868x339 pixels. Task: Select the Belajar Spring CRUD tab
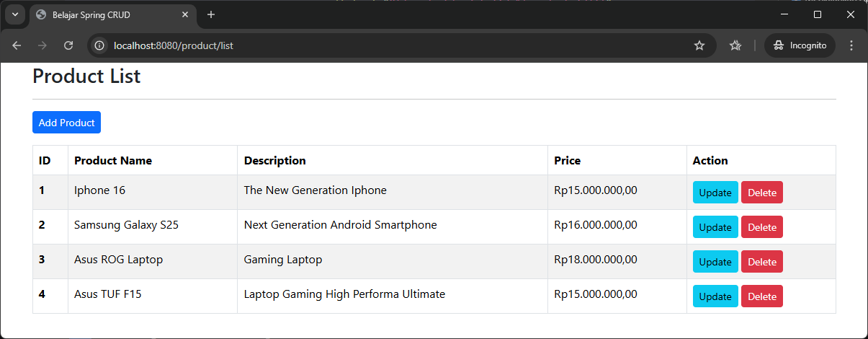point(108,14)
